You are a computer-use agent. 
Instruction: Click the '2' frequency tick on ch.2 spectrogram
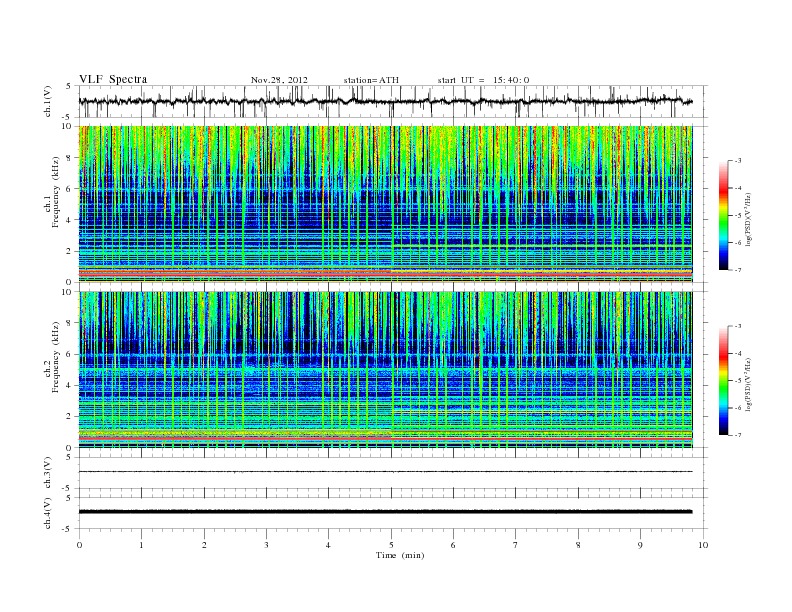(70, 417)
